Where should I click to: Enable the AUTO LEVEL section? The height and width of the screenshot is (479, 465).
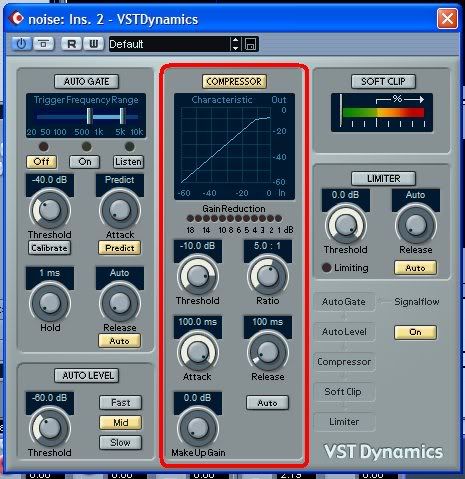tap(87, 376)
